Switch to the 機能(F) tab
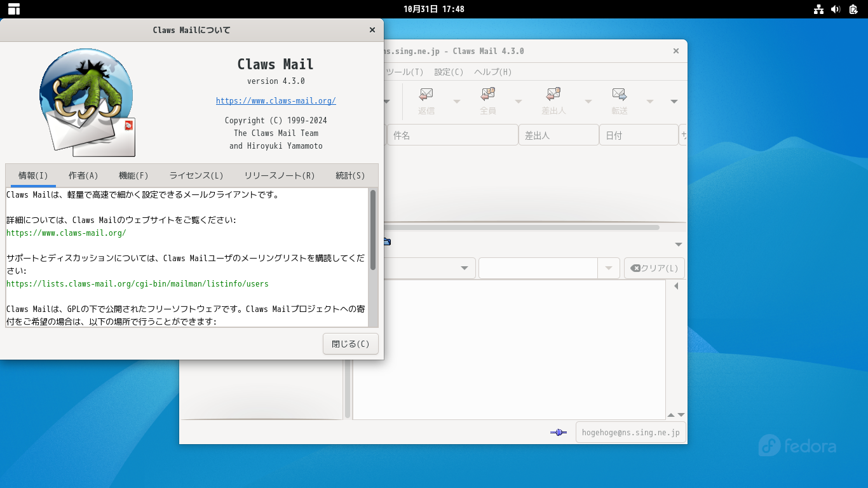Image resolution: width=868 pixels, height=488 pixels. click(x=133, y=175)
